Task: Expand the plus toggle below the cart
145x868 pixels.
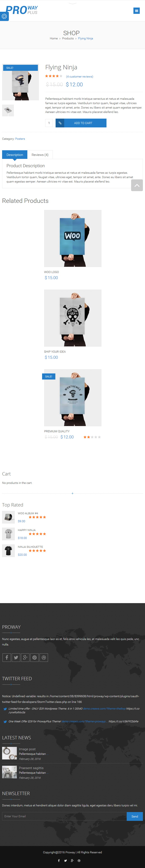Action: point(72,493)
